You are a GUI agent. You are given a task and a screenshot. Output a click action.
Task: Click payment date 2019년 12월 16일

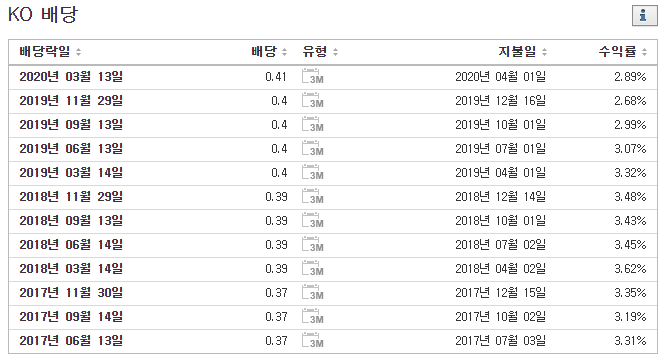click(x=500, y=101)
